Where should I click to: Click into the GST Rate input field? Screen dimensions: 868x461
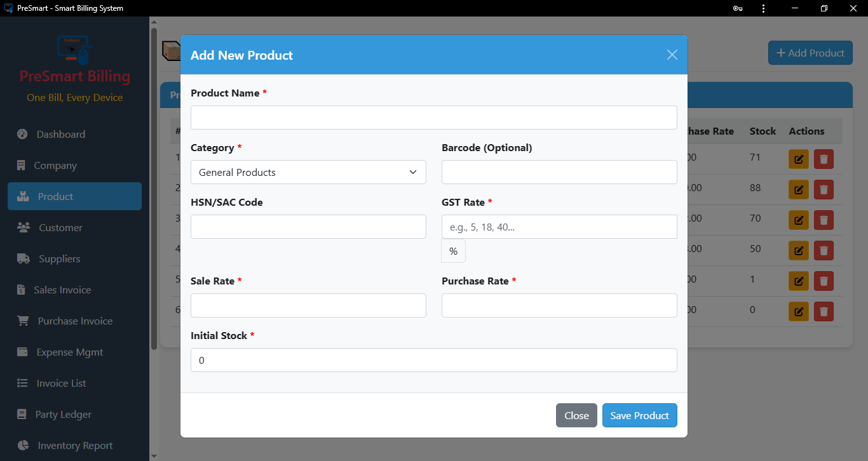click(x=559, y=227)
